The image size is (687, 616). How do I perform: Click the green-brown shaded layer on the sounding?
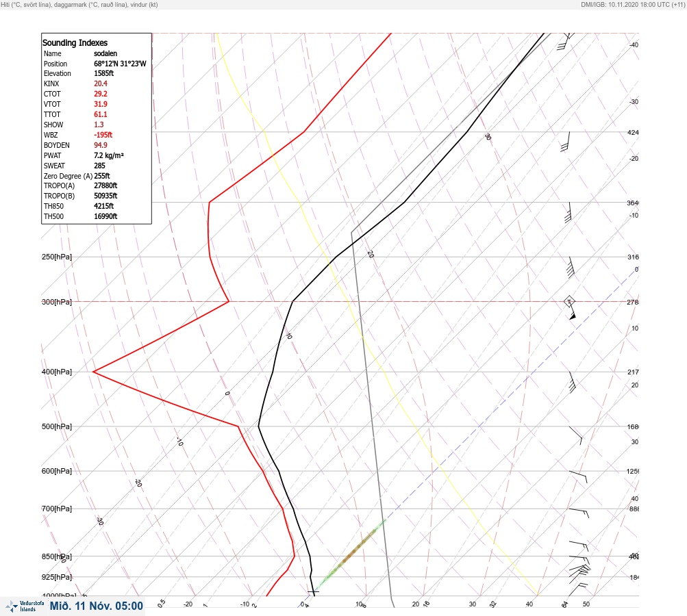[x=352, y=554]
